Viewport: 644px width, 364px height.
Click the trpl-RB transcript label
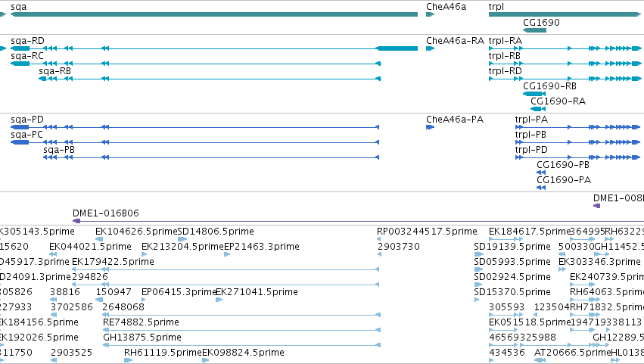[505, 56]
